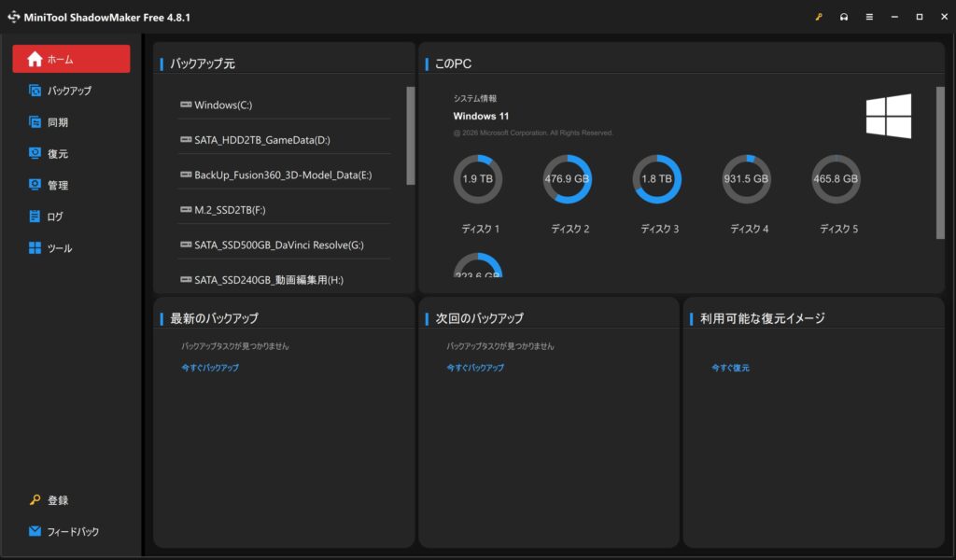
Task: Click 今すぐバックアップ under 最新のバックアップ
Action: pos(210,368)
